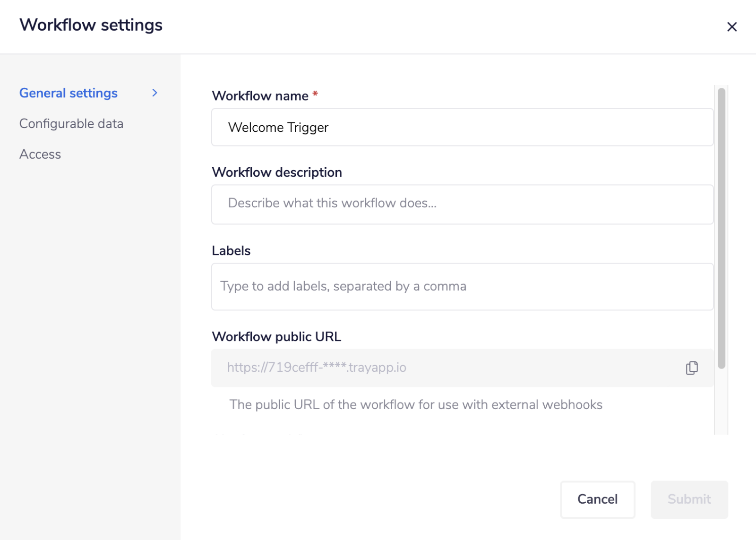Click the workflow description text box

(x=462, y=204)
